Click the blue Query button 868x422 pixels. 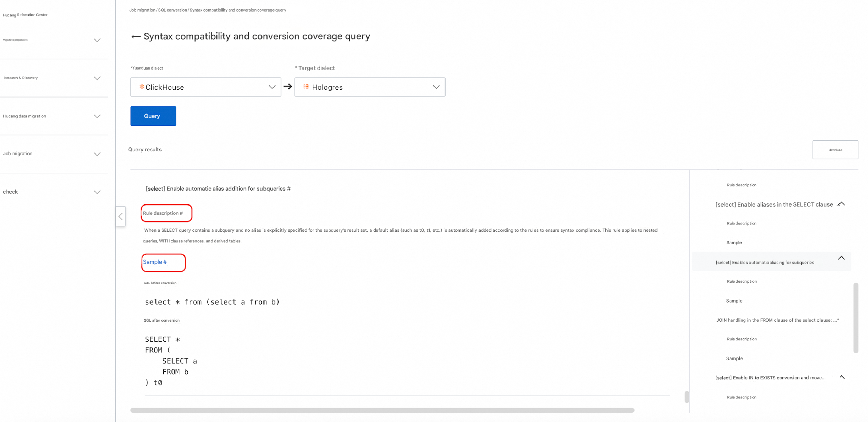(x=153, y=116)
